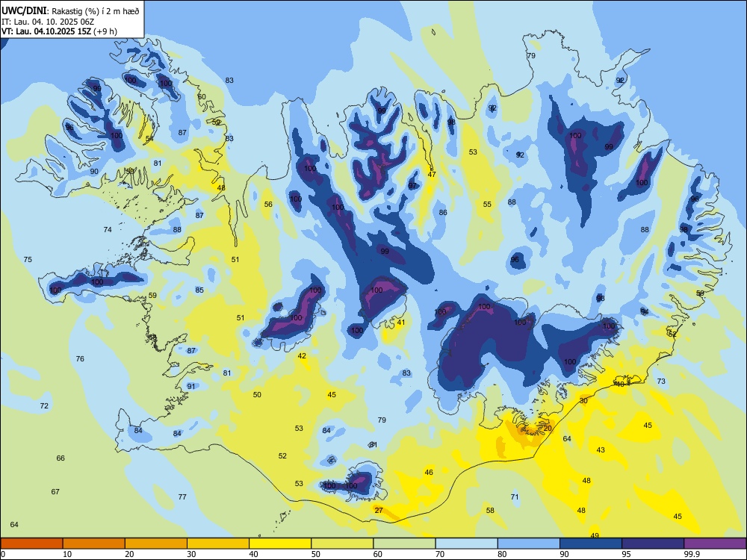Image resolution: width=747 pixels, height=560 pixels.
Task: Select the dark blue 90–95 legend swatch
Action: point(591,544)
